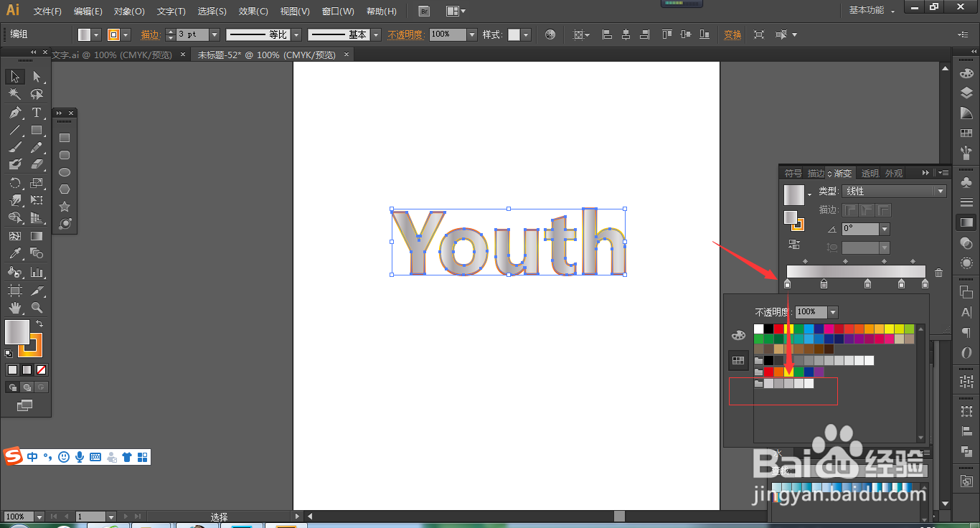The image size is (980, 528).
Task: Select the Artboard tool
Action: (x=15, y=291)
